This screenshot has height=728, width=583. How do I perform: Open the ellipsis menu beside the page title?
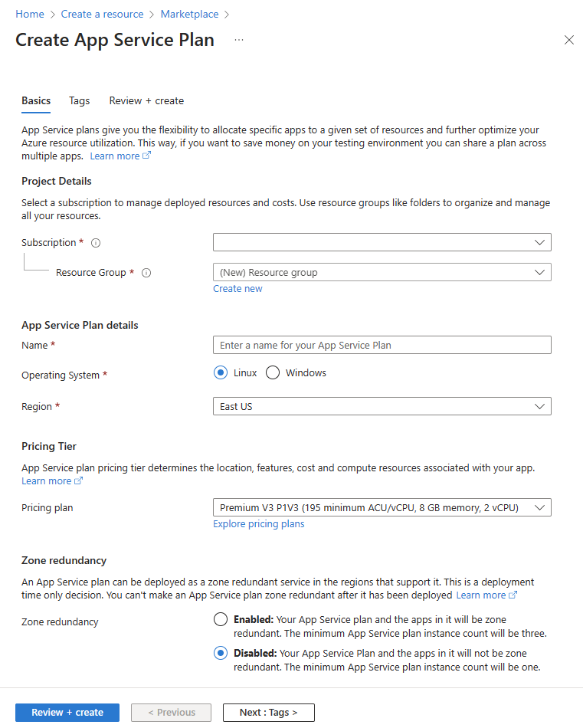[238, 41]
